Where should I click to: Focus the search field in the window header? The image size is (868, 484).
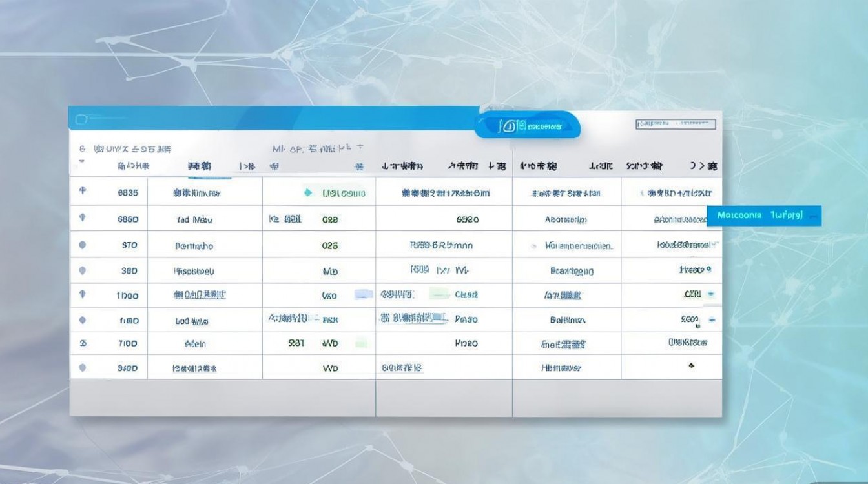[676, 123]
